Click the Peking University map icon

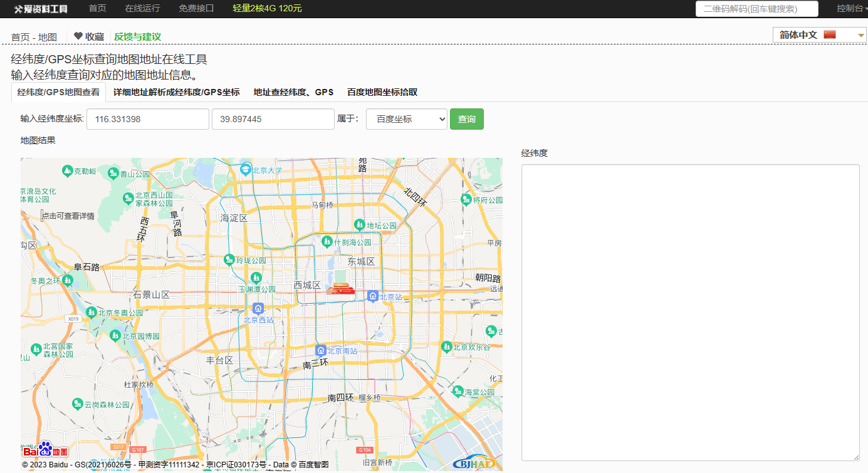tap(246, 170)
